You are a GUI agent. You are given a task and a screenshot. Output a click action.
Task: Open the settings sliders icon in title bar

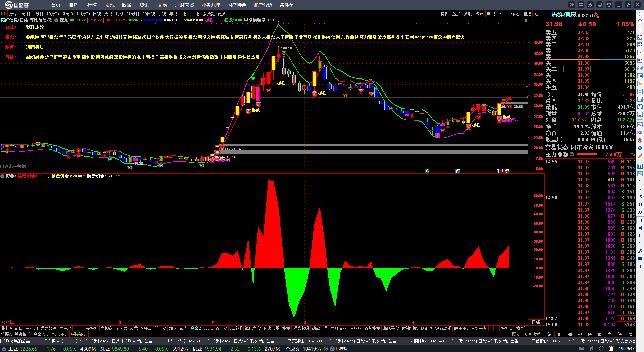point(581,5)
